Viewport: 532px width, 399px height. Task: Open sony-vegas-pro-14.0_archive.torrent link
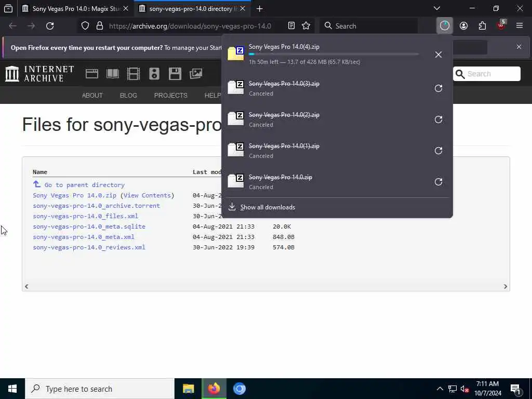96,206
